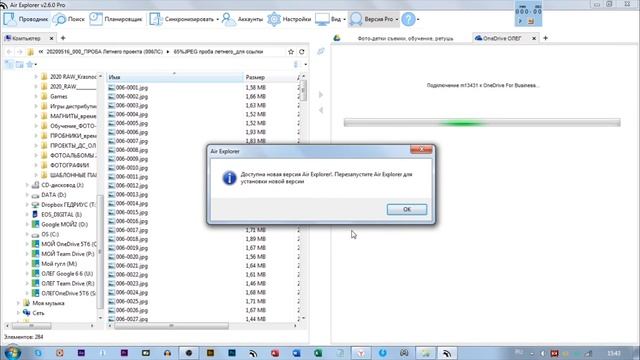Select Dropbox ГЕДРИУС drive
This screenshot has width=640, height=360.
click(x=64, y=205)
